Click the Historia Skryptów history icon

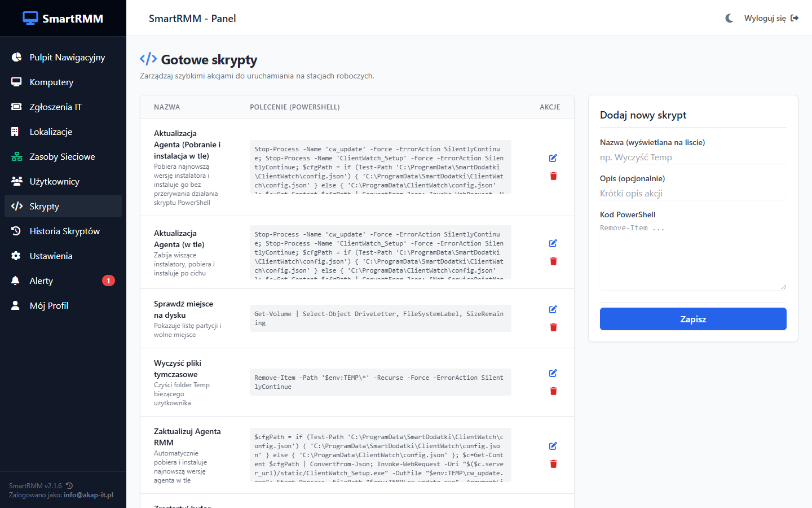(x=16, y=231)
